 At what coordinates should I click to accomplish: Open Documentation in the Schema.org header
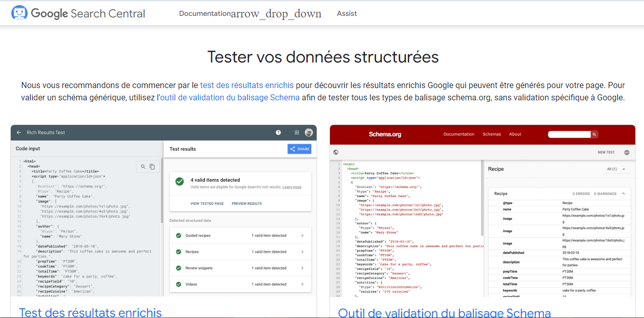point(459,134)
